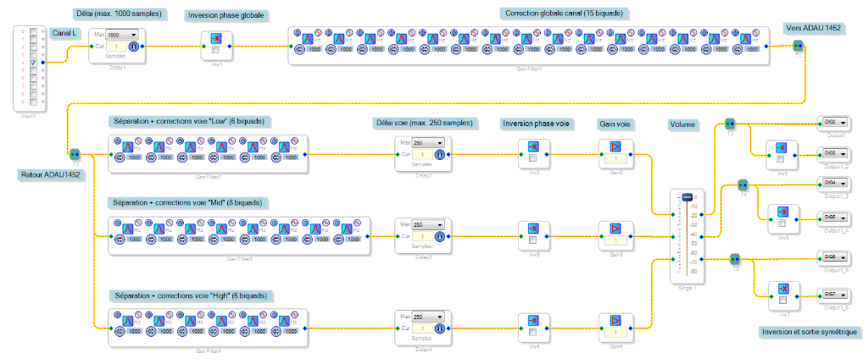Click the T4 junction node

pyautogui.click(x=743, y=184)
